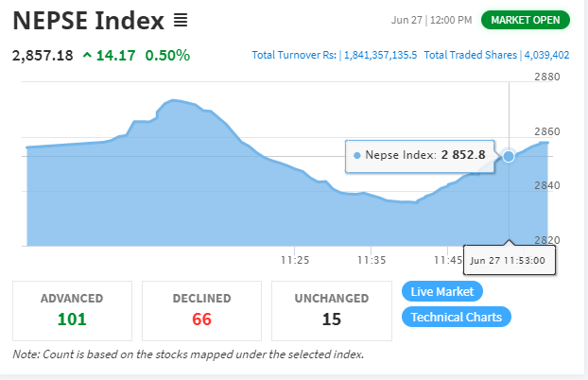
Task: Click the 11:35 time axis label
Action: [x=372, y=260]
